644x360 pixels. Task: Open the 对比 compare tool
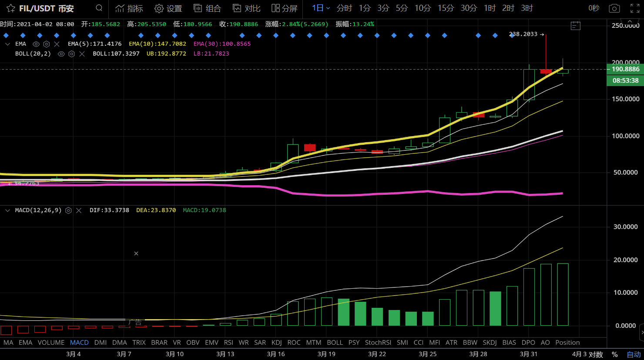pyautogui.click(x=247, y=8)
